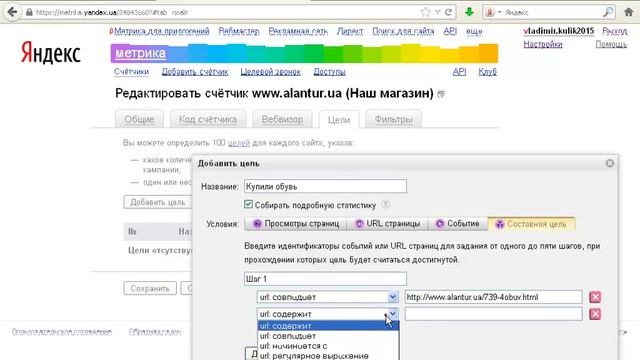Switch to the Код счётчика tab
The width and height of the screenshot is (640, 360).
208,119
